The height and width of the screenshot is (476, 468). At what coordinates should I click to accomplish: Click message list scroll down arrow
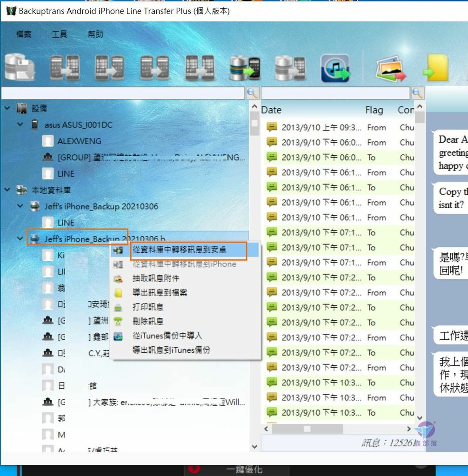coord(420,418)
